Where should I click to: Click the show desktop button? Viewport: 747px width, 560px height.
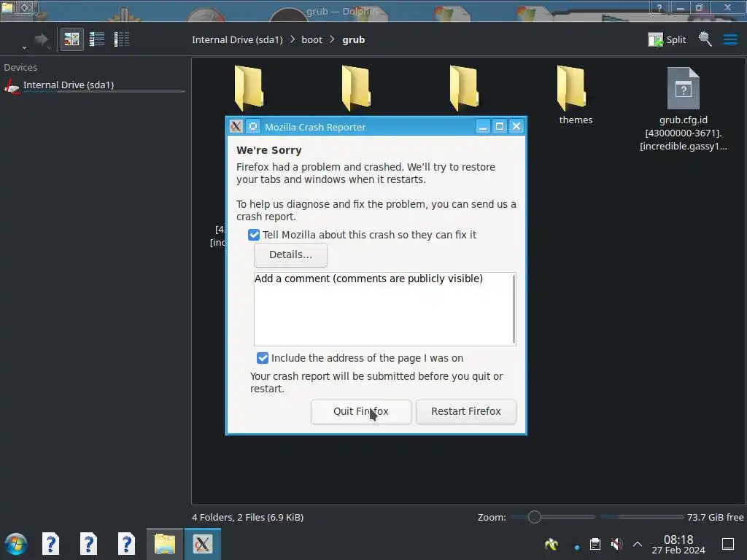(728, 544)
